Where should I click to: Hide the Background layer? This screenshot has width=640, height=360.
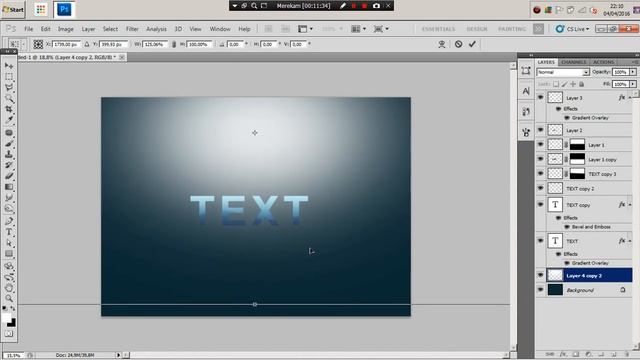click(540, 290)
